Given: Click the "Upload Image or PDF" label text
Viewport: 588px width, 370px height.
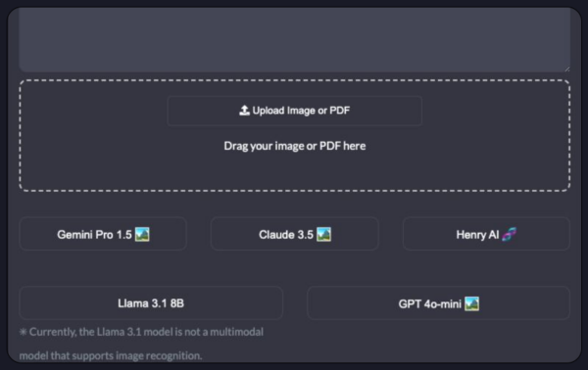Looking at the screenshot, I should 301,111.
